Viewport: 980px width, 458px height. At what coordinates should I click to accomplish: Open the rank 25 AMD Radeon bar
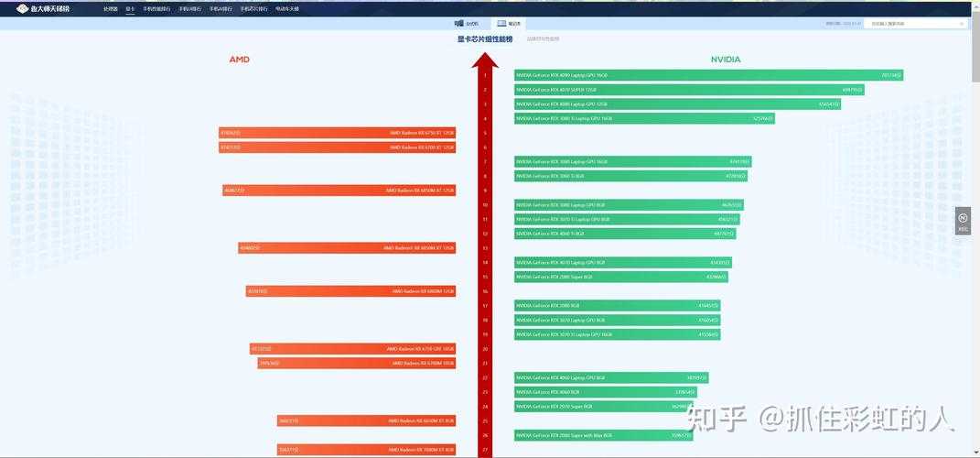point(366,420)
